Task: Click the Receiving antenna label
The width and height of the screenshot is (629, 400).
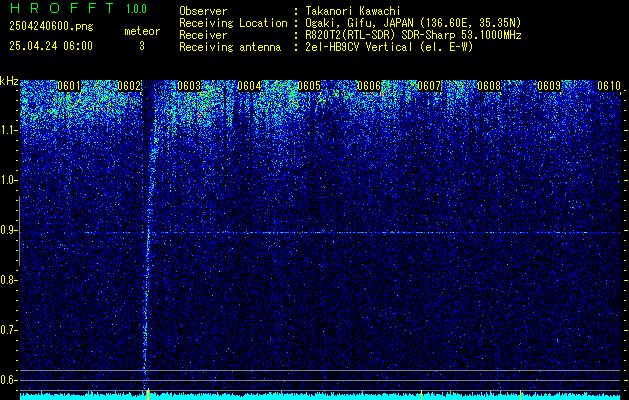Action: (x=230, y=47)
